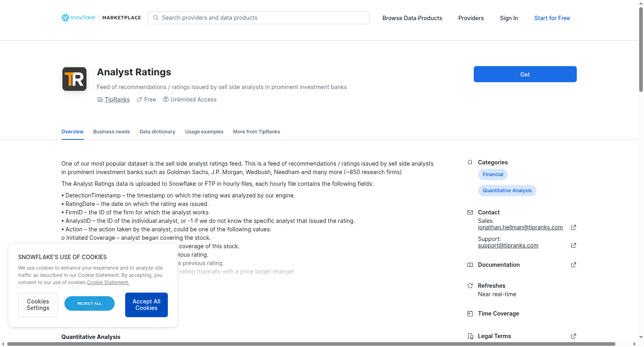Select the Quantitative Analysis category chip
Image resolution: width=644 pixels, height=347 pixels.
click(507, 191)
